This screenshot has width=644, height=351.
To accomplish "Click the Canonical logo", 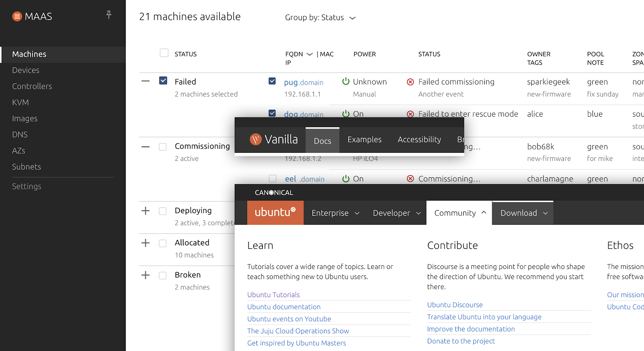I will [274, 193].
